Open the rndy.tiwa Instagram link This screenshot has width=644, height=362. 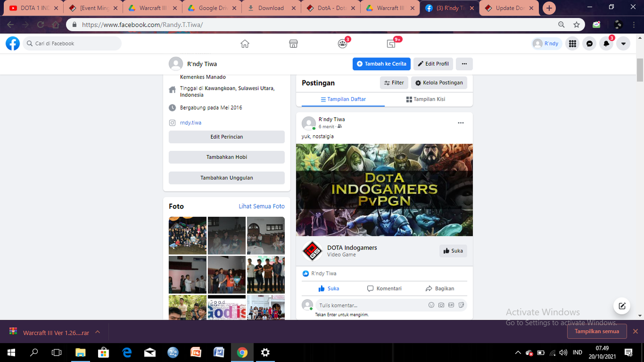191,123
